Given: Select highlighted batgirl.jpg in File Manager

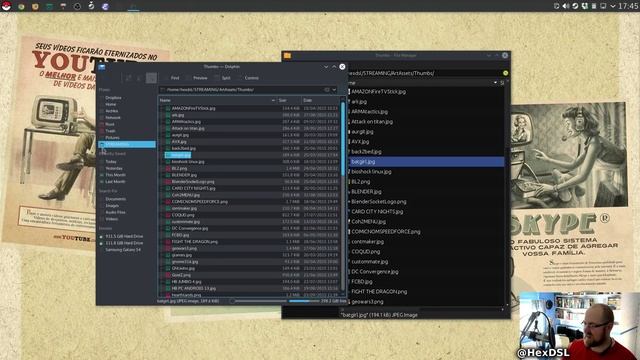Looking at the screenshot, I should [426, 162].
